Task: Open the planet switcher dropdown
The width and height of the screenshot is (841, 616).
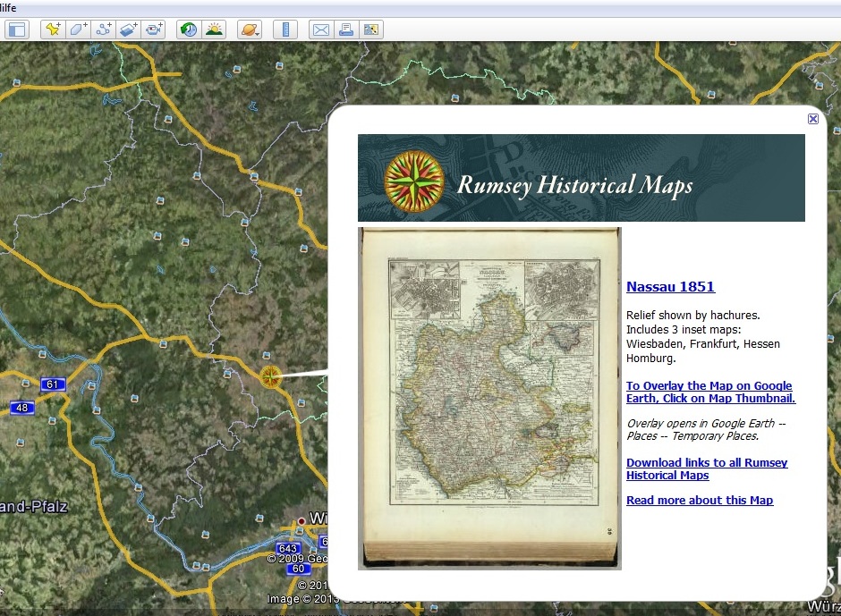Action: tap(250, 30)
